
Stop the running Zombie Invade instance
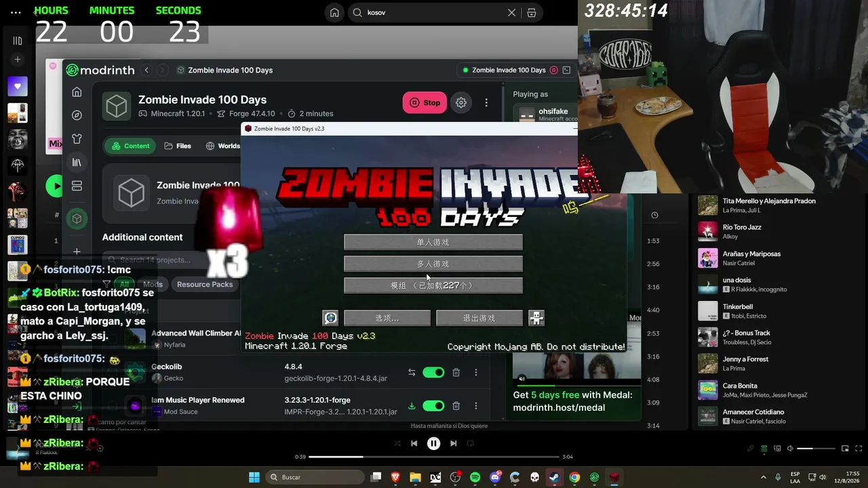[x=425, y=102]
